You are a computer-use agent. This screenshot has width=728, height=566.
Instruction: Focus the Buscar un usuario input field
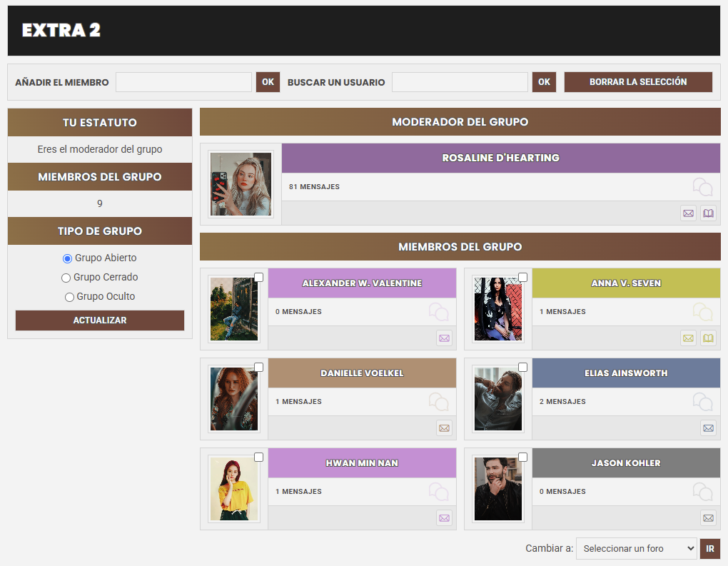[460, 82]
